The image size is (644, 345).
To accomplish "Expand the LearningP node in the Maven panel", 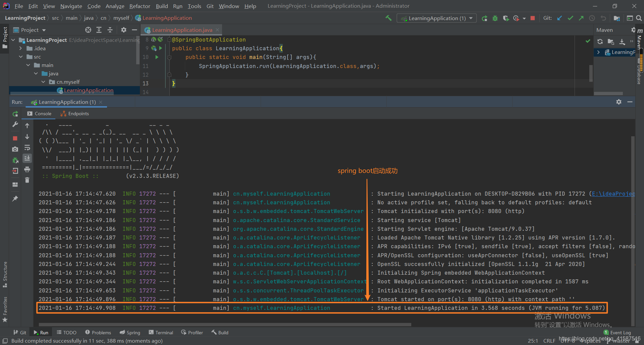I will [599, 52].
